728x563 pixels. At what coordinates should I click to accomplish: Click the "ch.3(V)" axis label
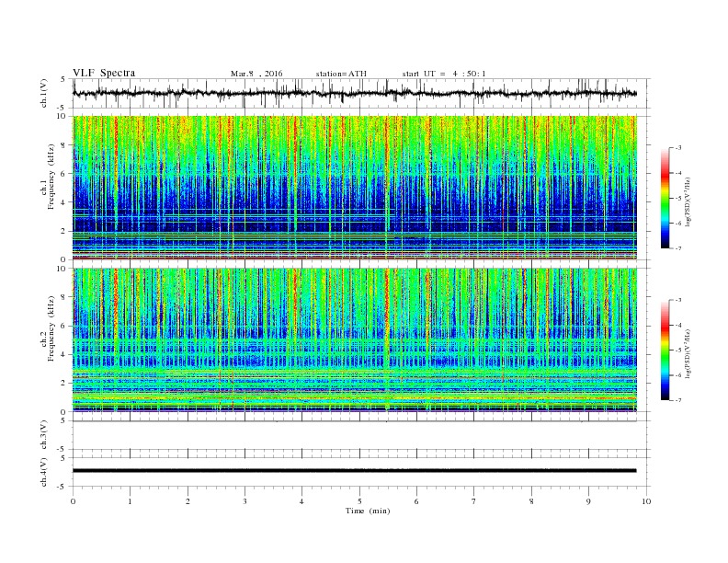(44, 435)
